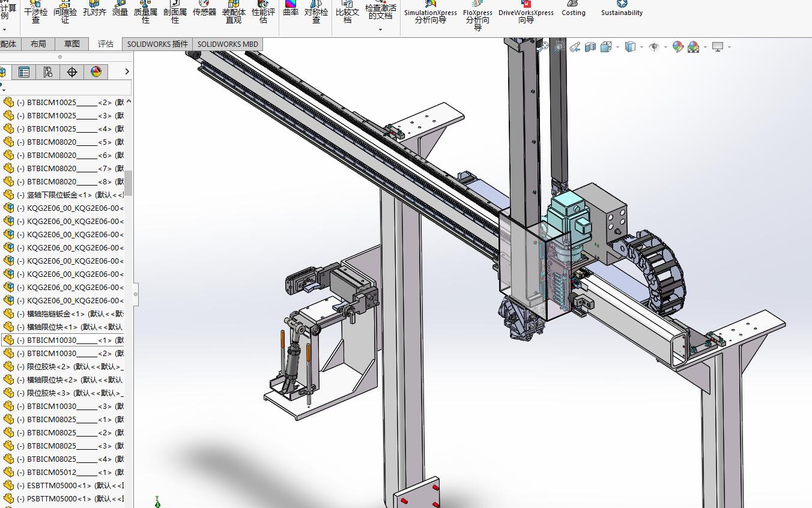The height and width of the screenshot is (508, 812).
Task: Select 横轴限位块<1> in tree
Action: [x=64, y=327]
